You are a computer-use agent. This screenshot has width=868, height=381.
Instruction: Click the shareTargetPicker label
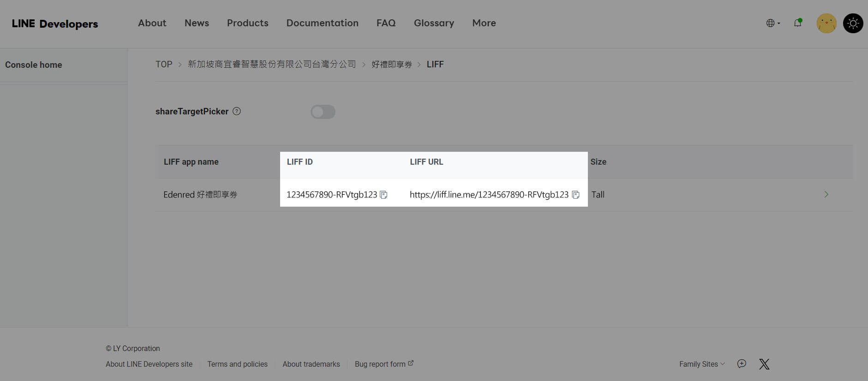[x=192, y=111]
